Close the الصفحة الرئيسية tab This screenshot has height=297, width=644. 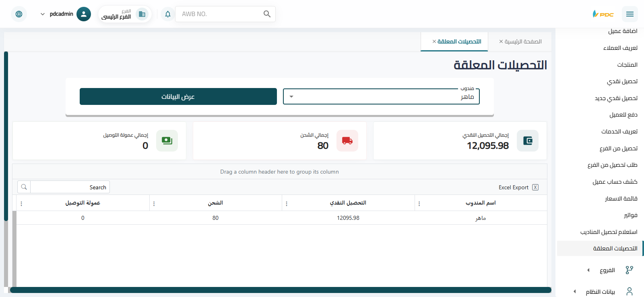[501, 41]
